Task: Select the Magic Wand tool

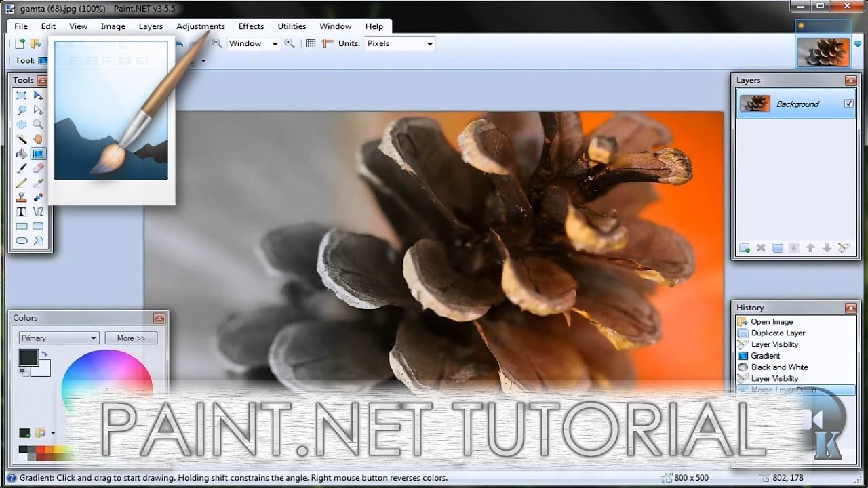Action: tap(21, 139)
